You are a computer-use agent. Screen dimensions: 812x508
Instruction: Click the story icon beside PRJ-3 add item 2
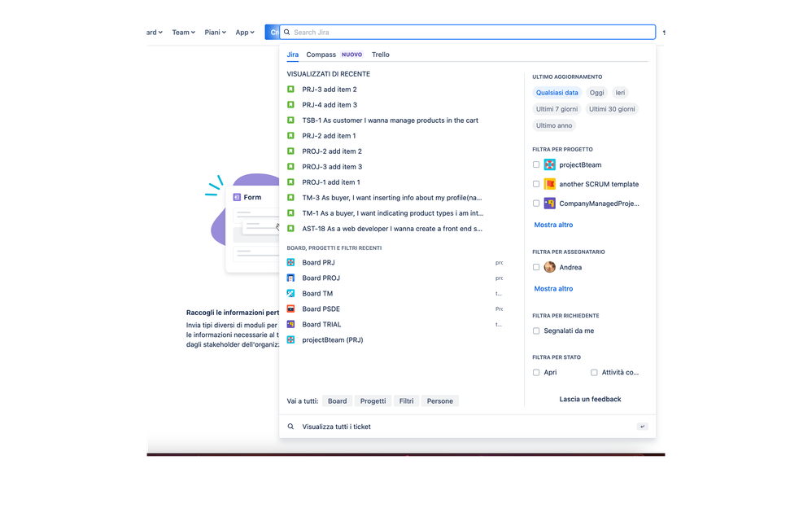click(x=291, y=90)
